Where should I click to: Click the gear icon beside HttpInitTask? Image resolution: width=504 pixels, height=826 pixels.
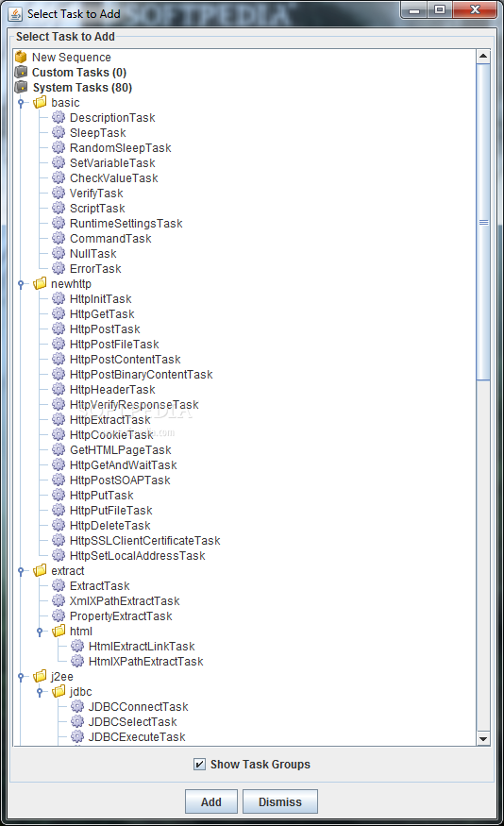tap(59, 298)
